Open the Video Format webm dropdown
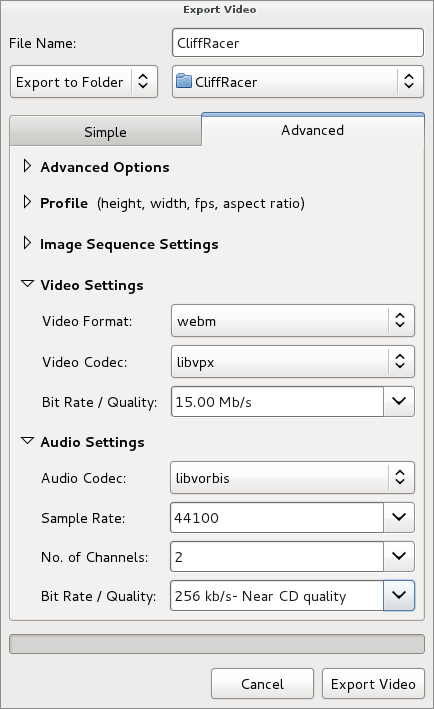 pyautogui.click(x=292, y=321)
